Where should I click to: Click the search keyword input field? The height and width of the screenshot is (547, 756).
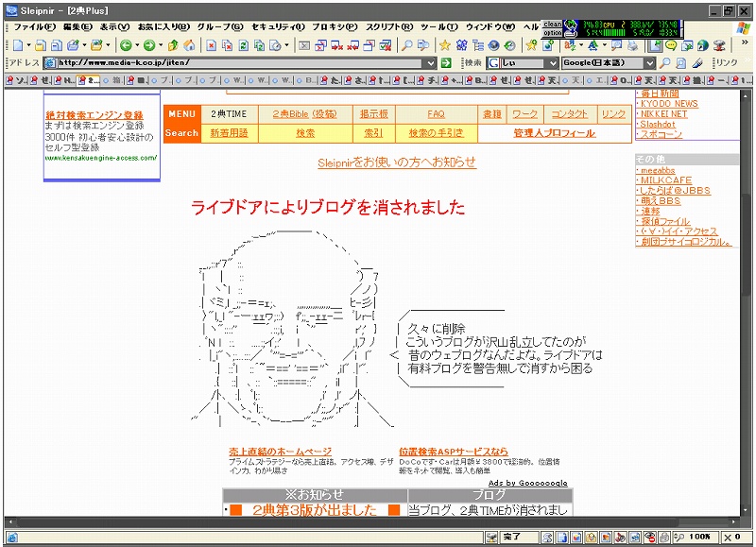(524, 62)
